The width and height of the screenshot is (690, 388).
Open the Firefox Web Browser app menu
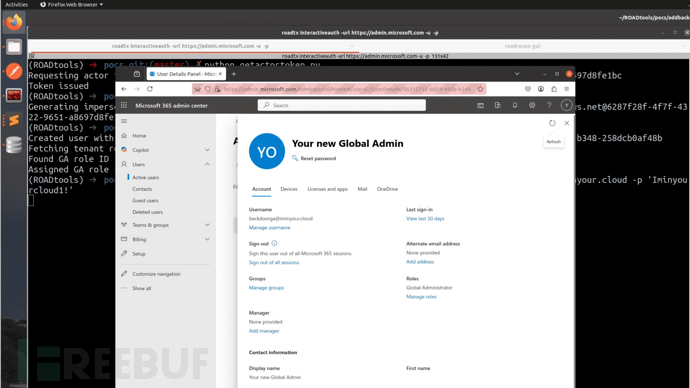click(x=72, y=4)
